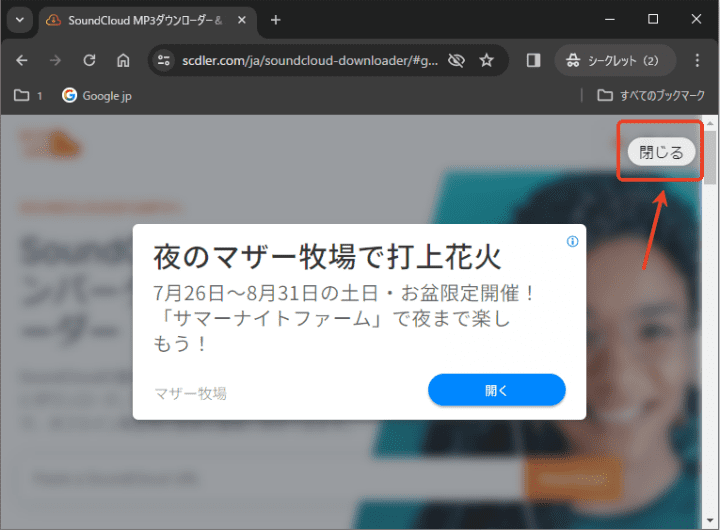Viewport: 720px width, 530px height.
Task: Open the Chrome three-dot menu
Action: pos(697,60)
